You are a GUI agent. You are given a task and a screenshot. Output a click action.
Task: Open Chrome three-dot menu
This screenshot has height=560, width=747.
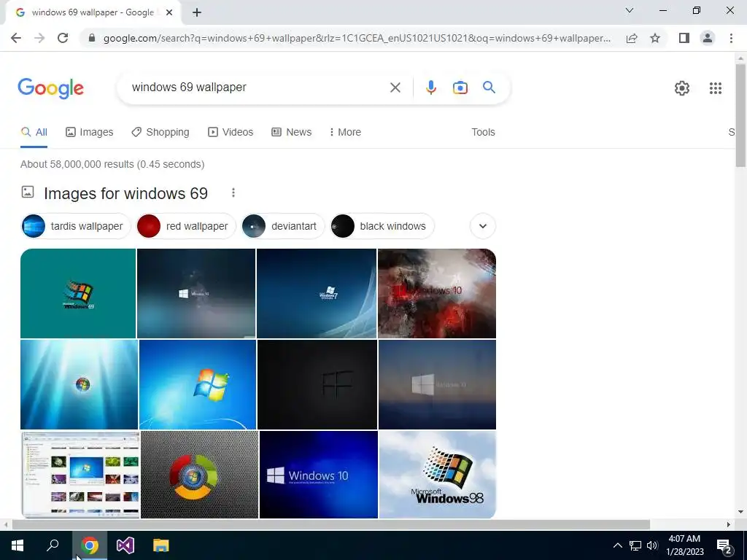731,38
